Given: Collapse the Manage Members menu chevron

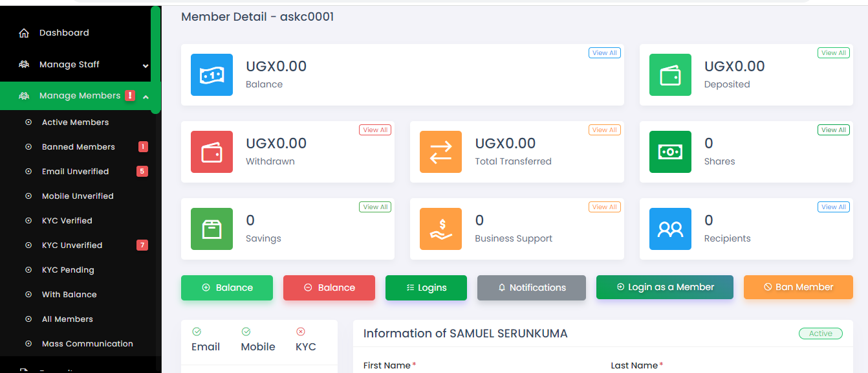Looking at the screenshot, I should point(146,96).
